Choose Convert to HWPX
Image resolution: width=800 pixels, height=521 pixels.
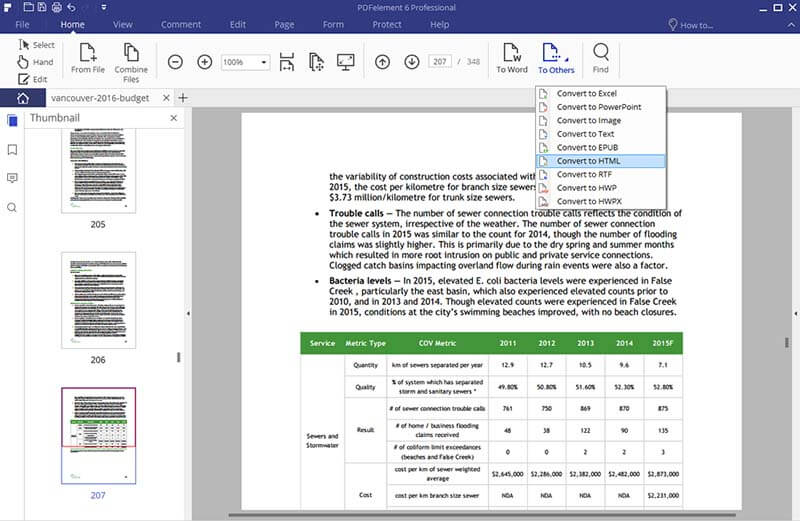click(601, 202)
